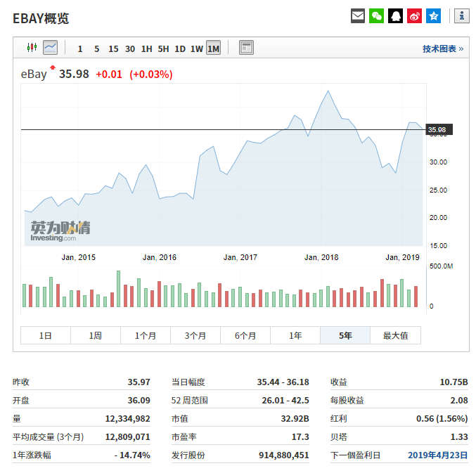476x473 pixels.
Task: Click the 当日幅度 range 35.44 - 36.18
Action: pos(283,382)
